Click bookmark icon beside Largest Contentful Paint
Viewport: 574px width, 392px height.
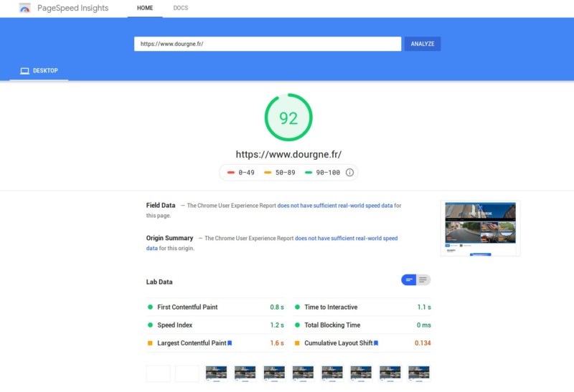tap(230, 343)
